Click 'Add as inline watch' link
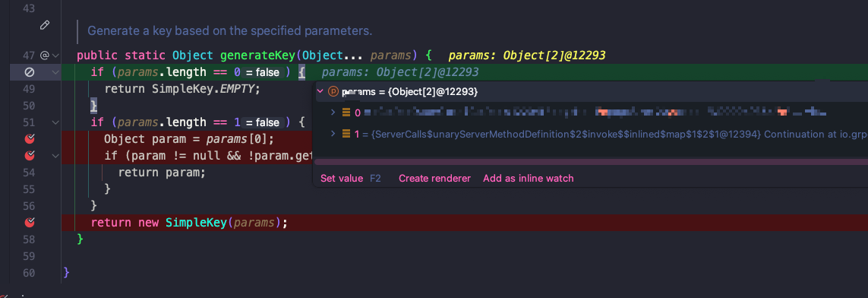The width and height of the screenshot is (868, 298). click(x=528, y=179)
